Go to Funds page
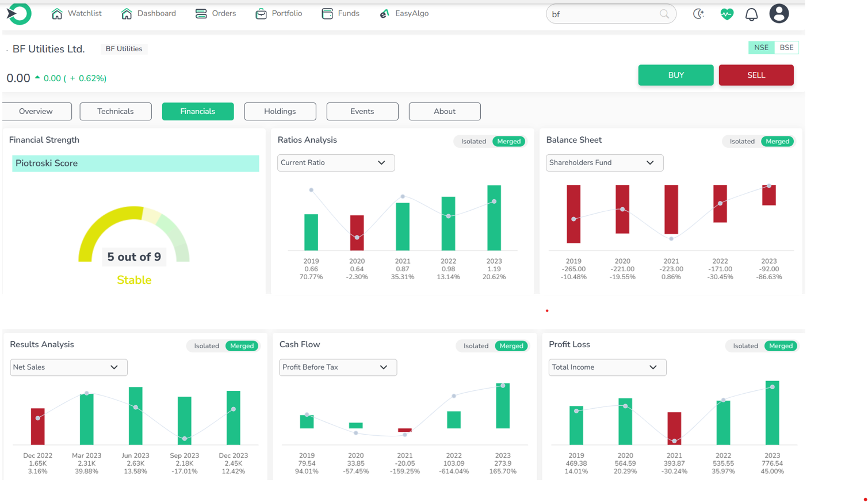Screen dimensions: 868x502 349,13
